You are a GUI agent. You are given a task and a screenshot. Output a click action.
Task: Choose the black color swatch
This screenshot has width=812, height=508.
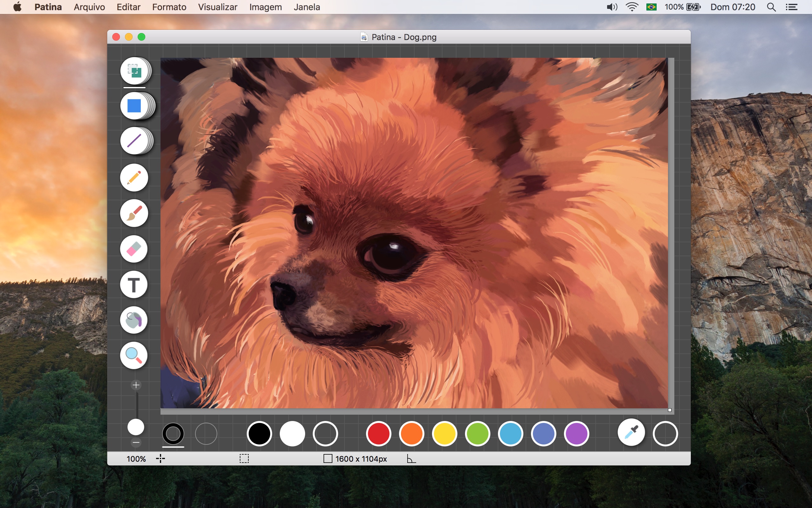tap(259, 433)
